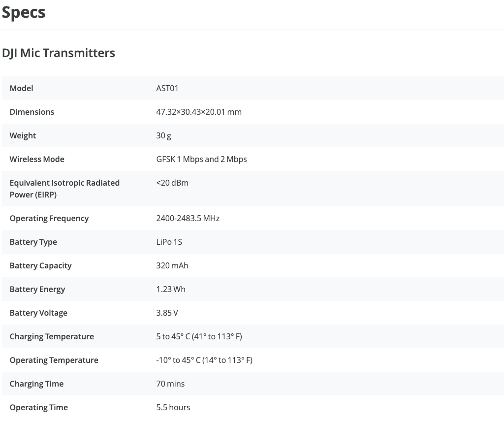Viewport: 504px width, 424px height.
Task: Click the "Battery Type" row label
Action: coord(33,242)
